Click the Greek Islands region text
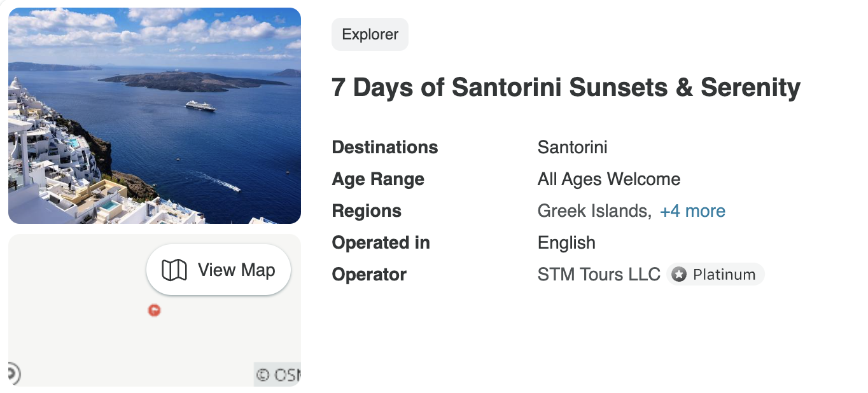Screen dimensions: 868x393 593,211
